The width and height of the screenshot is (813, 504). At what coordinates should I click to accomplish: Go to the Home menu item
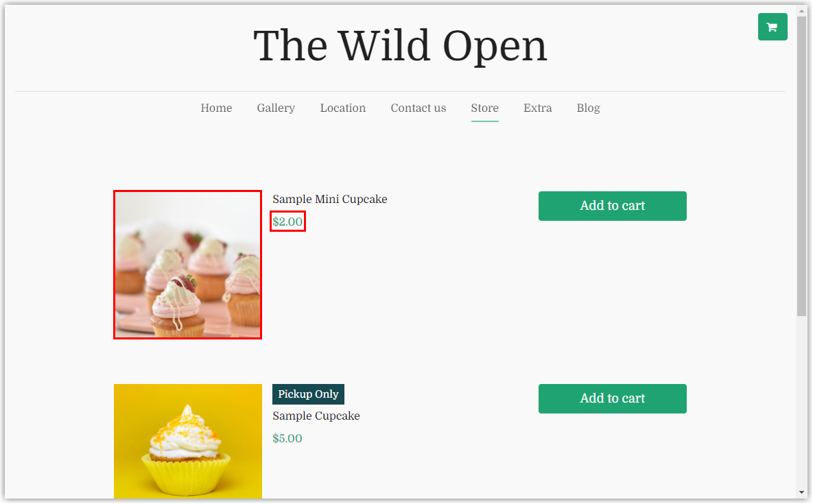[216, 108]
